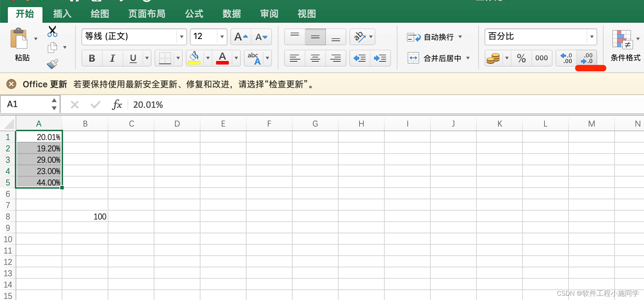The width and height of the screenshot is (644, 300).
Task: Switch to the 开始 tab
Action: [25, 14]
